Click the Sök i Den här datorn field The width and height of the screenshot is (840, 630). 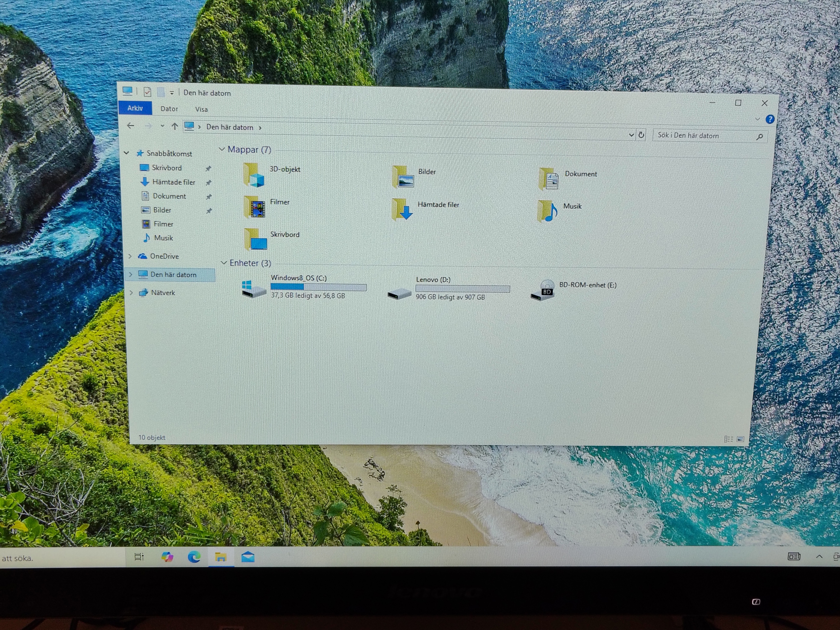click(702, 136)
